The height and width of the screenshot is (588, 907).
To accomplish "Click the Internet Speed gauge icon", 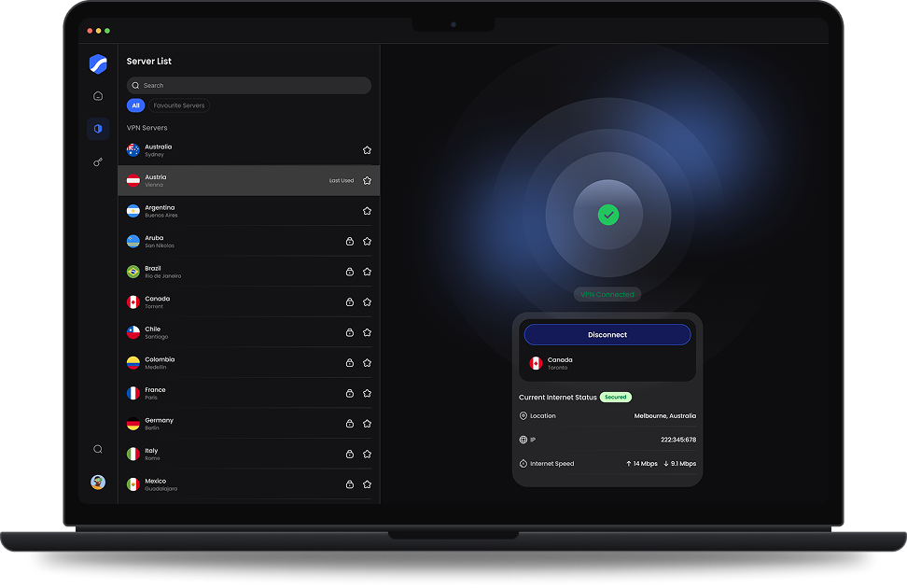I will pyautogui.click(x=523, y=464).
